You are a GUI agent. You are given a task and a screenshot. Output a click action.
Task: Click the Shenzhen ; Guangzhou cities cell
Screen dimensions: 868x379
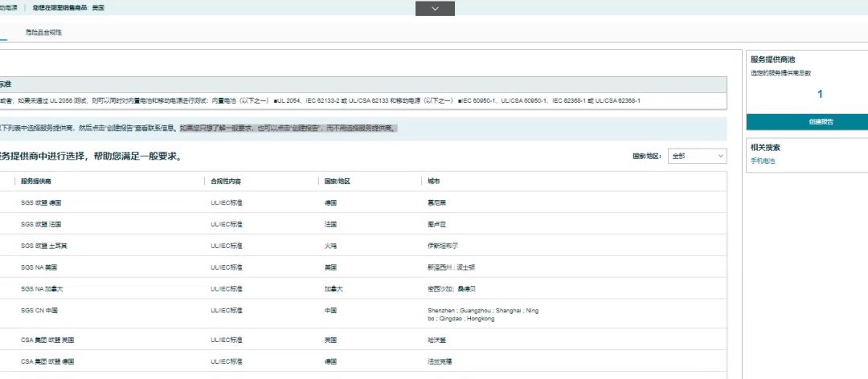coord(483,314)
